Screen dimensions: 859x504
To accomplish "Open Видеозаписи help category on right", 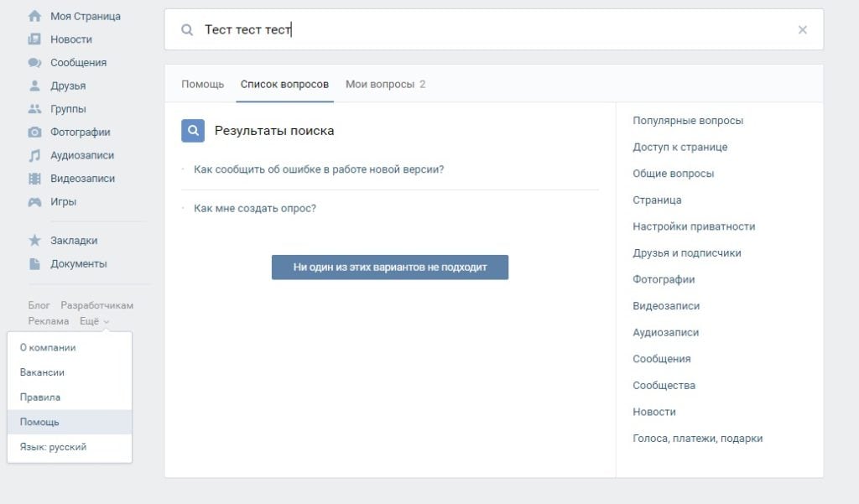I will [666, 306].
